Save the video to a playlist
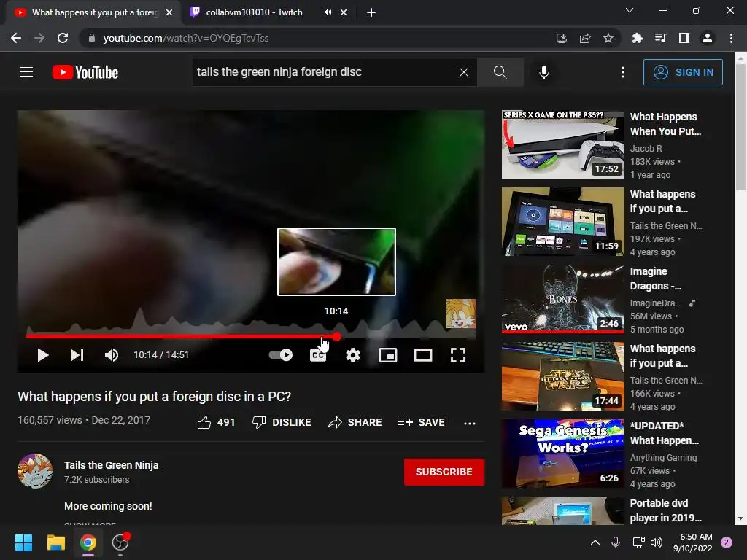The height and width of the screenshot is (560, 747). point(422,422)
